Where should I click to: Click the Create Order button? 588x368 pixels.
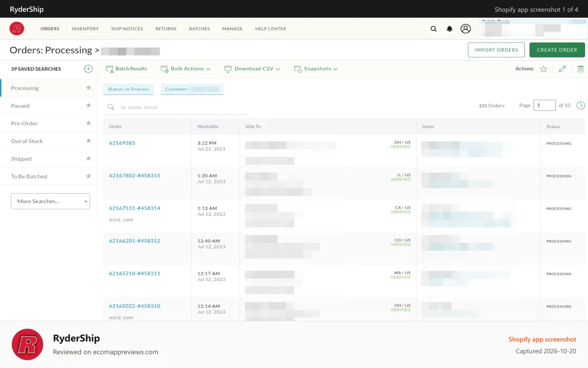pos(557,50)
